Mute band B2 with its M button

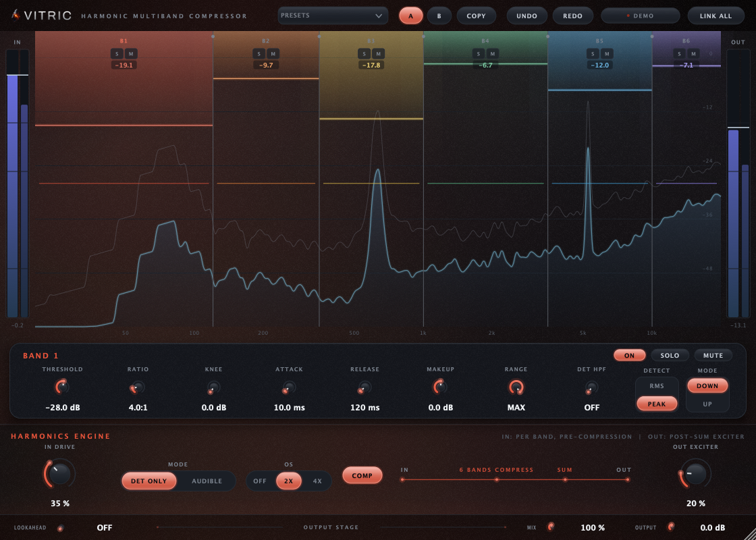tap(273, 53)
